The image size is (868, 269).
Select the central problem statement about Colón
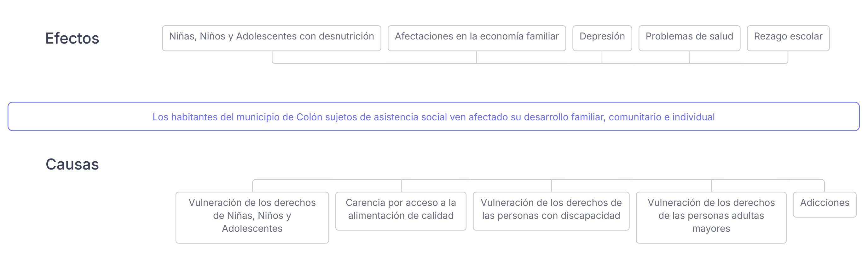tap(433, 117)
